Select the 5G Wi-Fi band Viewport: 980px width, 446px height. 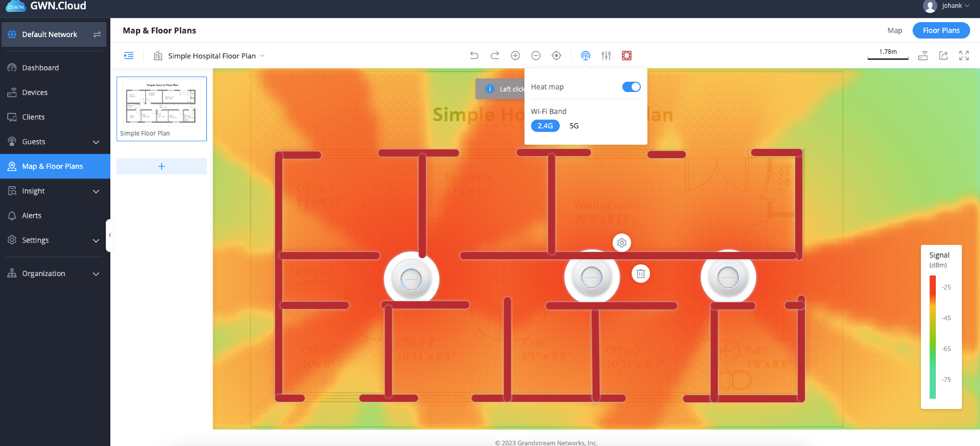[574, 126]
